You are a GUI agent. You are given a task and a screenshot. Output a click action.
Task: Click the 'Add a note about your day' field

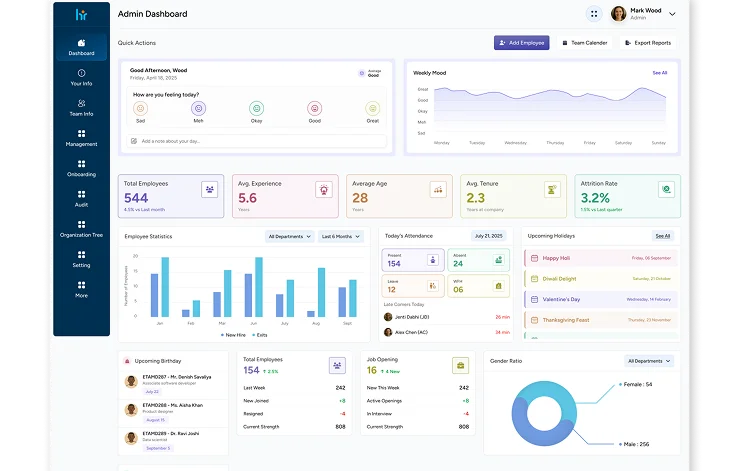coord(256,141)
